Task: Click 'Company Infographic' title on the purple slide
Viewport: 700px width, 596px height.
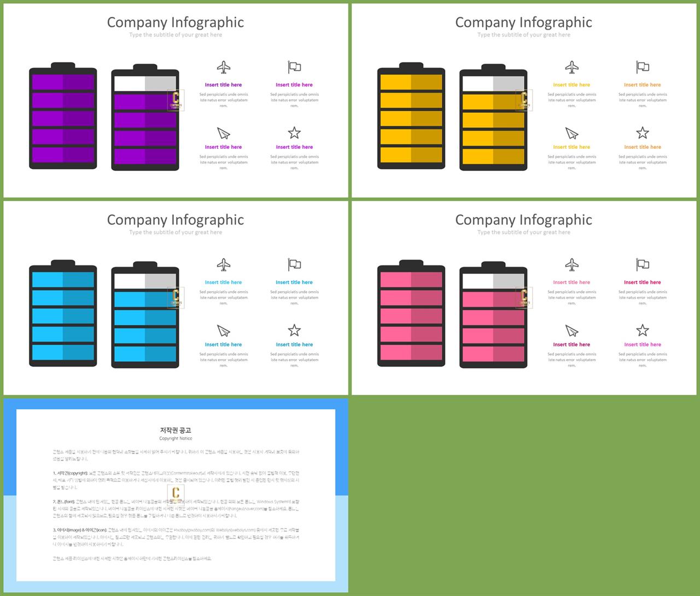Action: coord(176,22)
